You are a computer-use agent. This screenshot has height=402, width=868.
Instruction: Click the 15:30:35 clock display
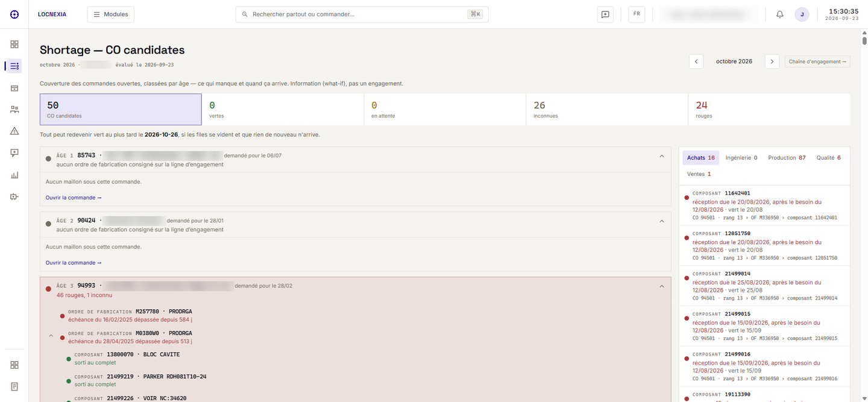coord(843,11)
